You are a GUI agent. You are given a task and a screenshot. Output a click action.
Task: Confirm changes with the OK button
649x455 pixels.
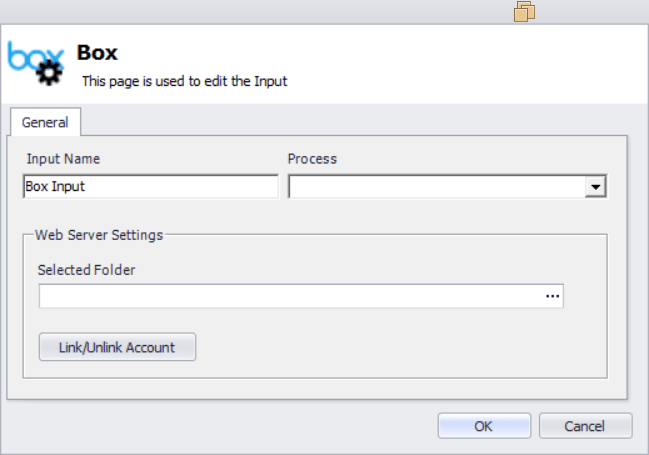[484, 426]
